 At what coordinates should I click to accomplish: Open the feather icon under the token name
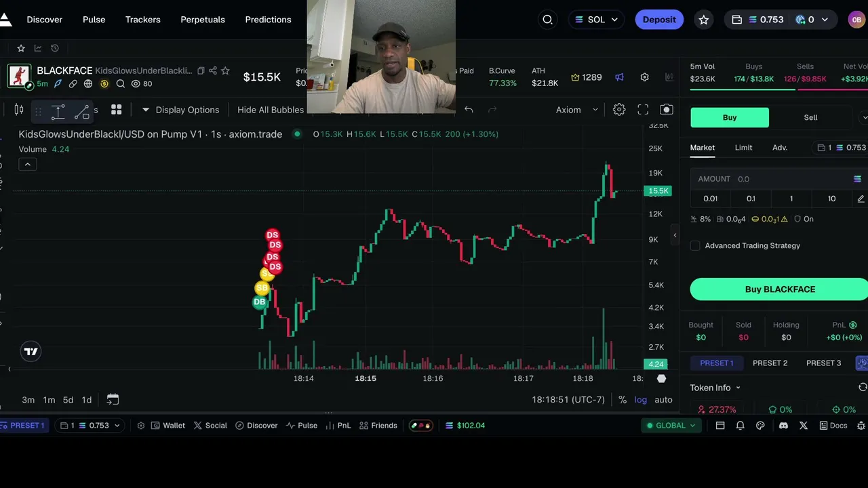tap(58, 84)
